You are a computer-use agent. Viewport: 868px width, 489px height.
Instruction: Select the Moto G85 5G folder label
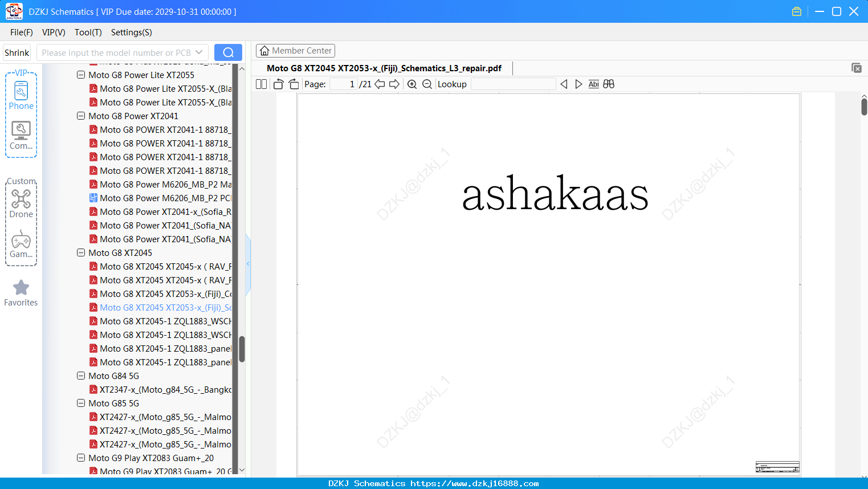(113, 403)
